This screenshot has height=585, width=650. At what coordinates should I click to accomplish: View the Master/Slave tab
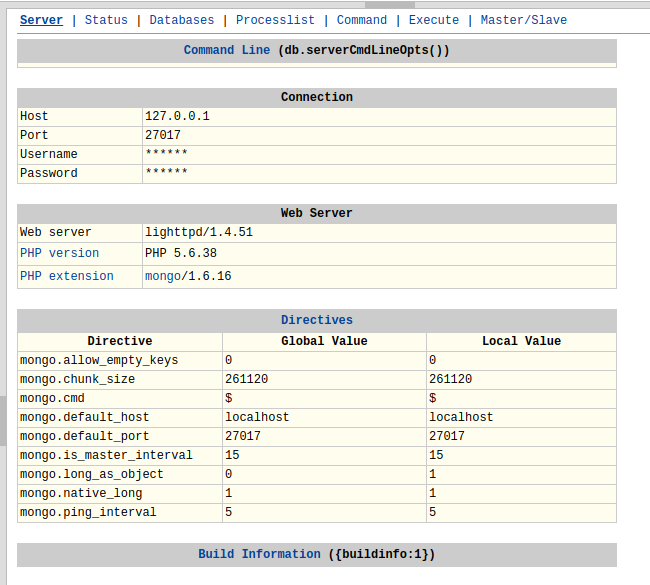coord(523,20)
